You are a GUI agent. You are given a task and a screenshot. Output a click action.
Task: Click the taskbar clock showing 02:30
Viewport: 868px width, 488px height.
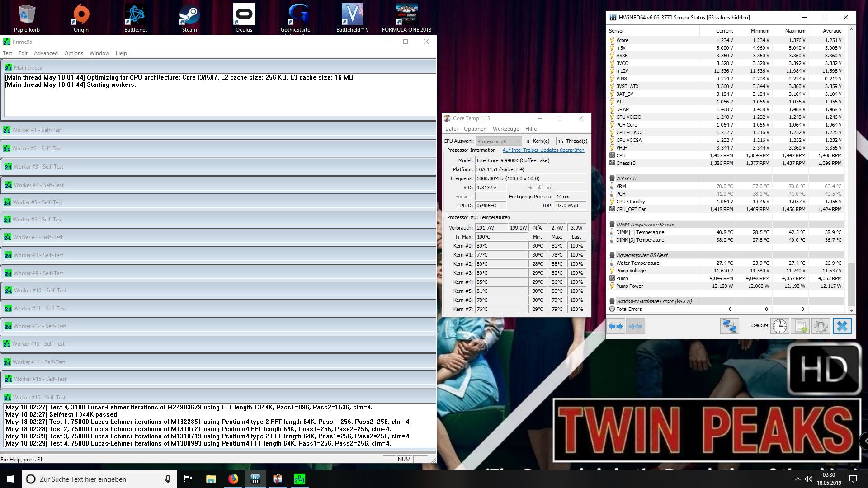(x=829, y=479)
